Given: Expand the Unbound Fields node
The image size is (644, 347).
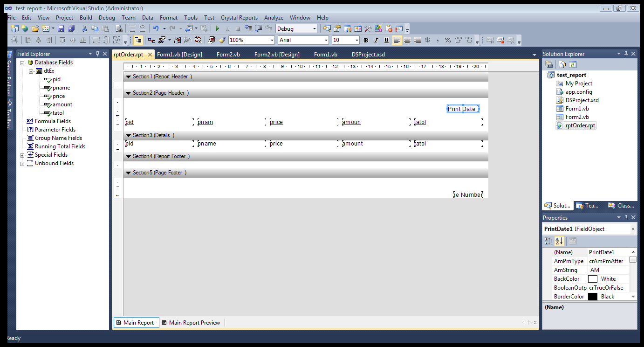Looking at the screenshot, I should click(22, 163).
